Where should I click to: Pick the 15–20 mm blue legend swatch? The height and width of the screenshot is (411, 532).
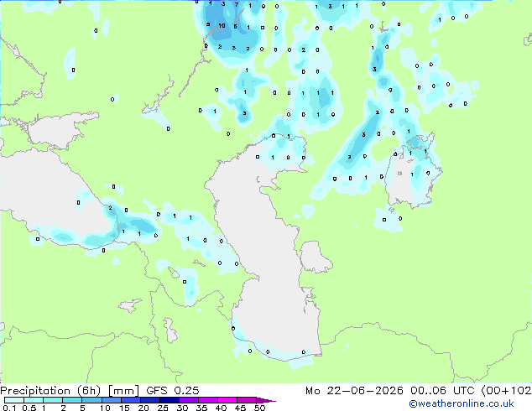(x=131, y=400)
